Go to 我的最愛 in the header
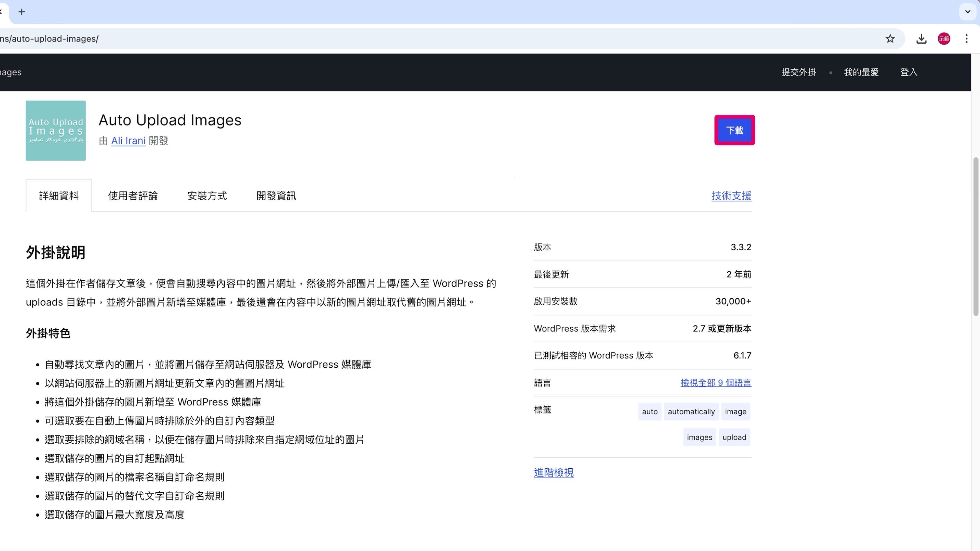 861,72
